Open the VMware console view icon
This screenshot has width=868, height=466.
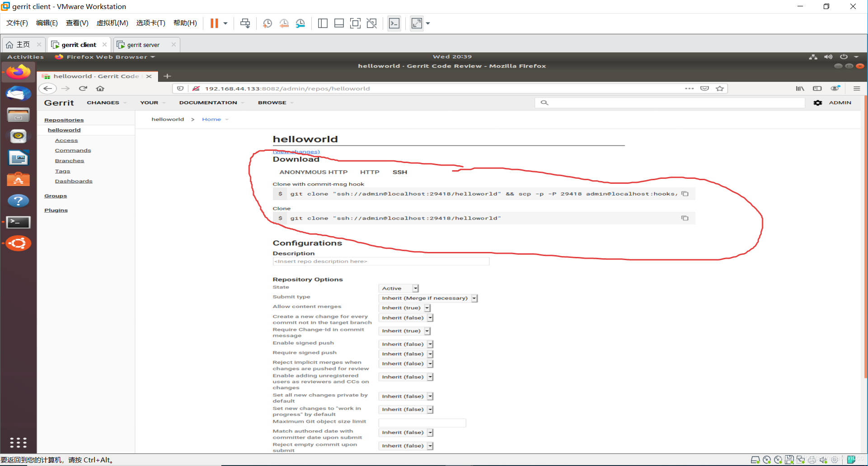(x=394, y=23)
